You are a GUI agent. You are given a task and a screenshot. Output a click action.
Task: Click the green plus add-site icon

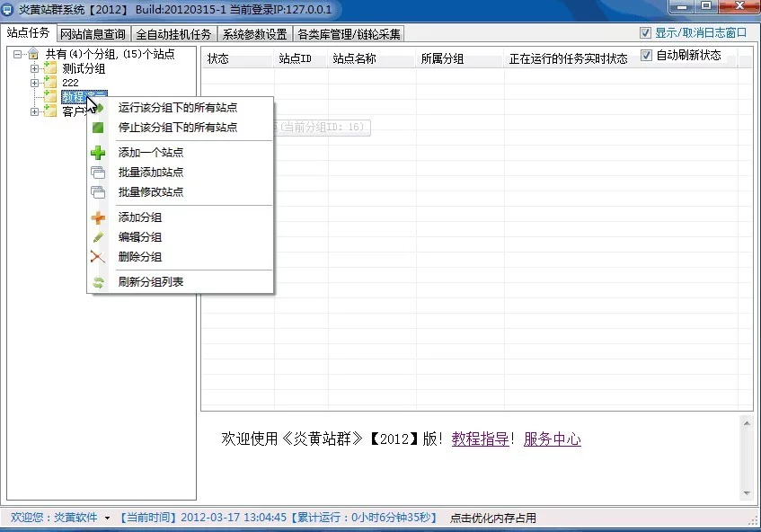coord(98,153)
